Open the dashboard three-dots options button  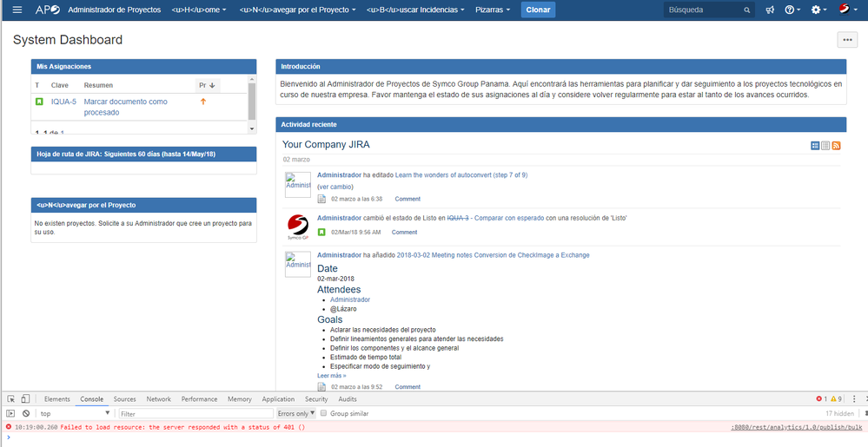847,40
